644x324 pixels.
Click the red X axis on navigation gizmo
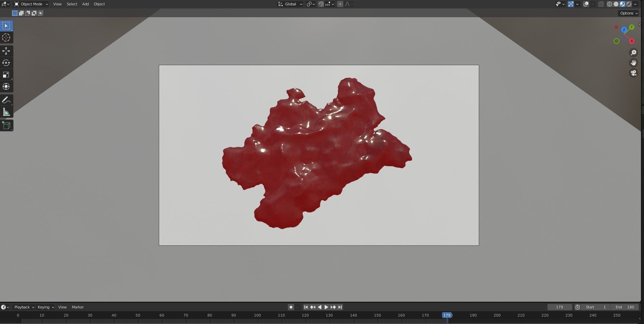coord(632,41)
